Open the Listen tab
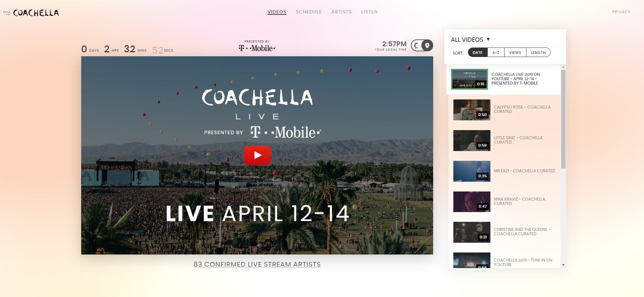 [x=369, y=12]
